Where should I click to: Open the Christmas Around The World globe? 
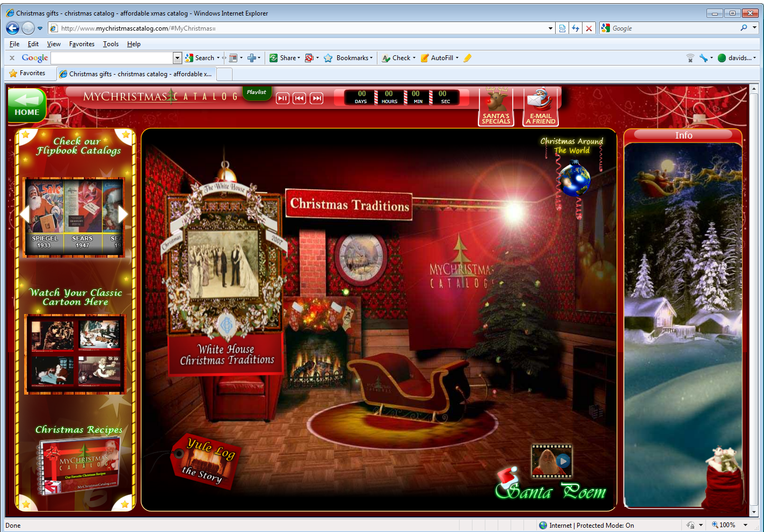point(574,179)
